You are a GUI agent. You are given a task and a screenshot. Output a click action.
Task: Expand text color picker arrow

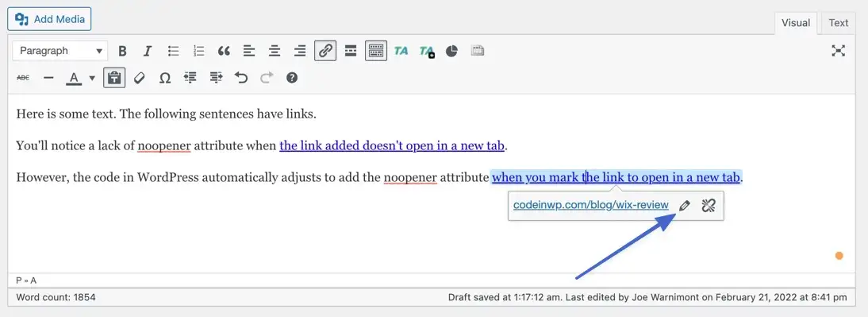click(93, 78)
